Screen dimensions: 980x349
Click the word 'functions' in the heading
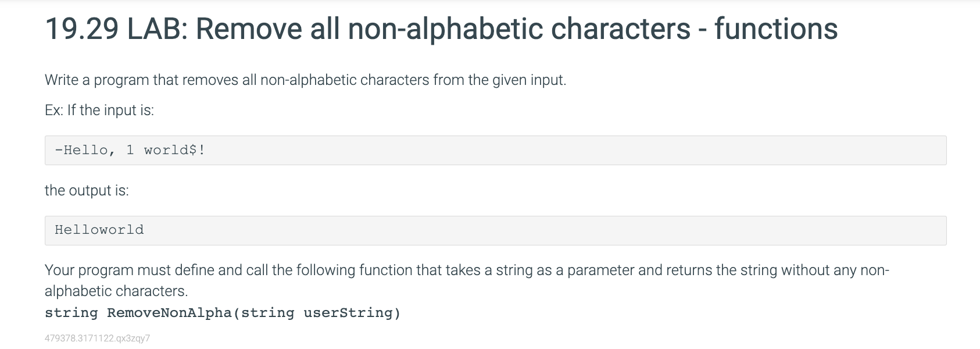coord(776,29)
